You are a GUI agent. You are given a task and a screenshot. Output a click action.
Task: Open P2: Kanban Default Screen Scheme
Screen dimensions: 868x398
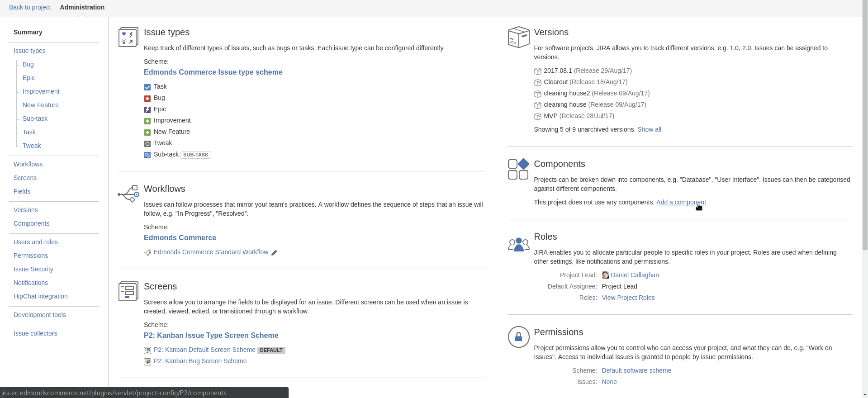coord(204,350)
